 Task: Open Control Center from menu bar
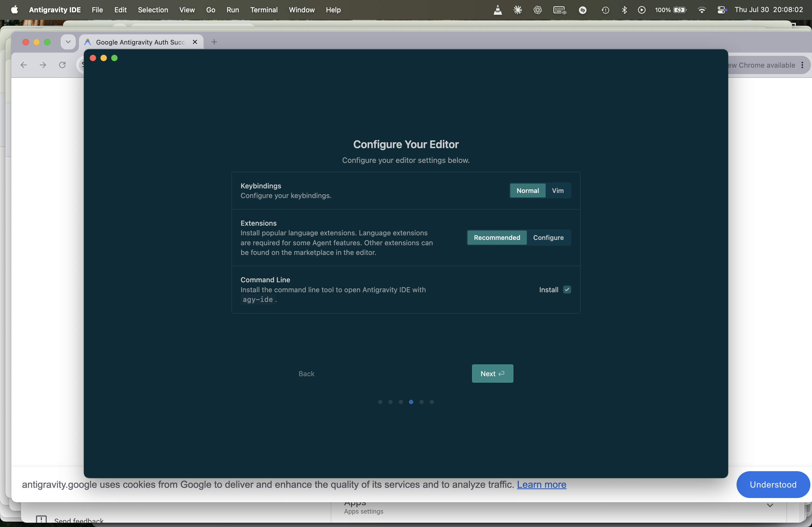pyautogui.click(x=722, y=10)
